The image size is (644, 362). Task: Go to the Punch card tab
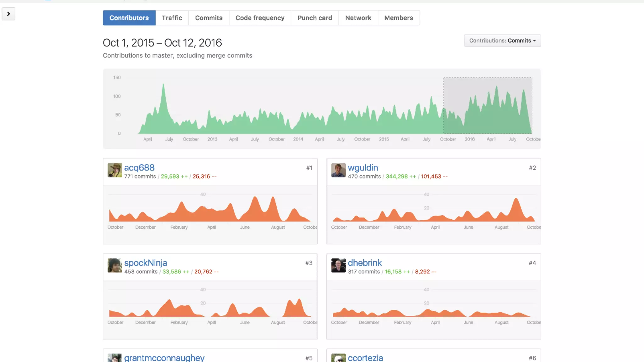(x=314, y=18)
